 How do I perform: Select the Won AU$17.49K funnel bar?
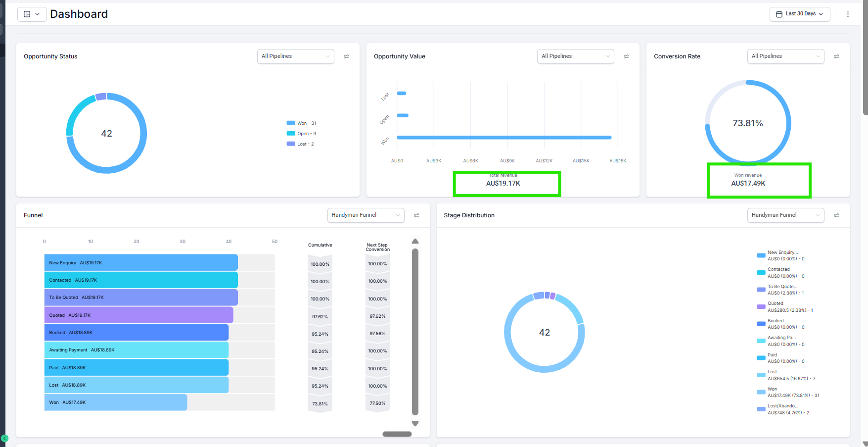point(116,402)
